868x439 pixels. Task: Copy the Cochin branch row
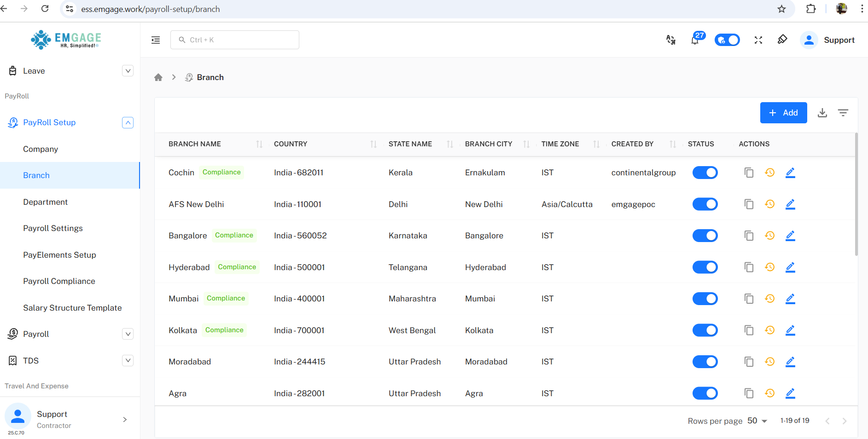[x=749, y=173]
